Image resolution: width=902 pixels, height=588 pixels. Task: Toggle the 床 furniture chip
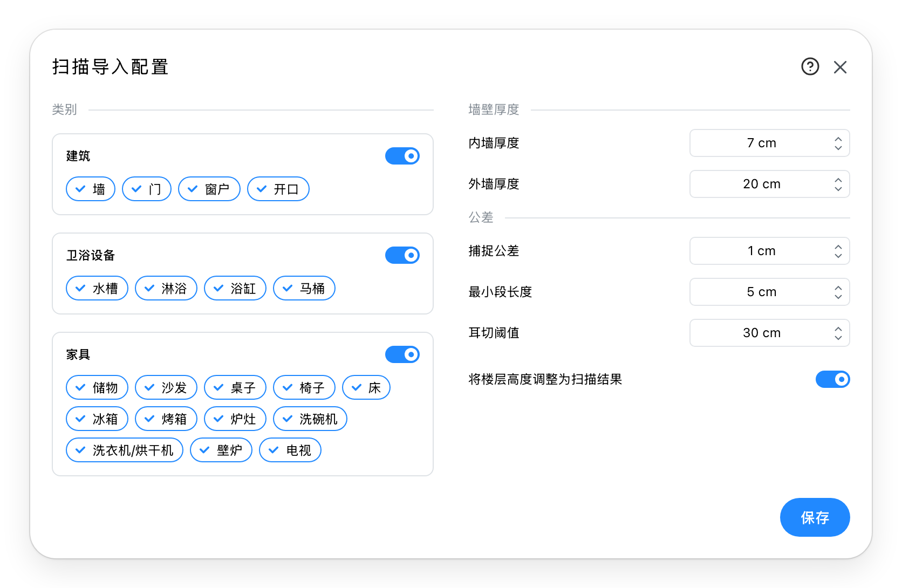(x=366, y=387)
